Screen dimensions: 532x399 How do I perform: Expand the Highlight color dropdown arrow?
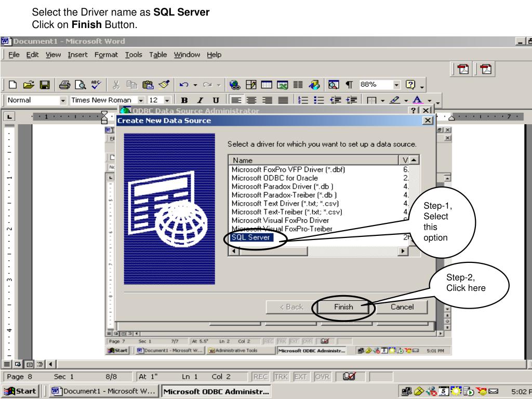point(406,101)
